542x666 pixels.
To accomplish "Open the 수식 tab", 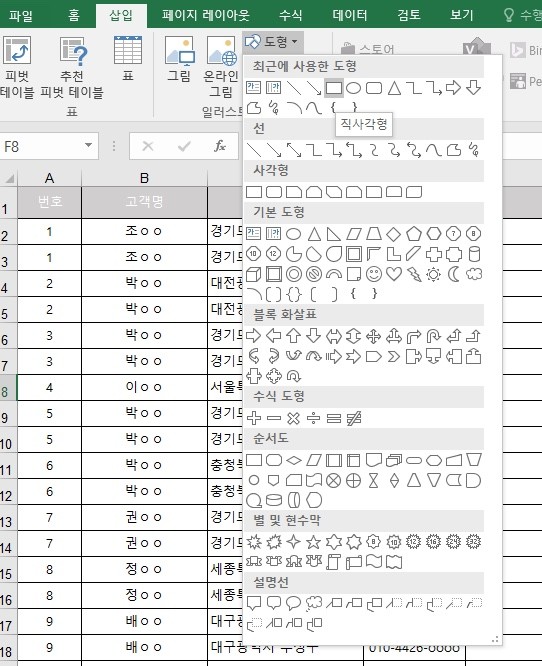I will click(x=291, y=15).
